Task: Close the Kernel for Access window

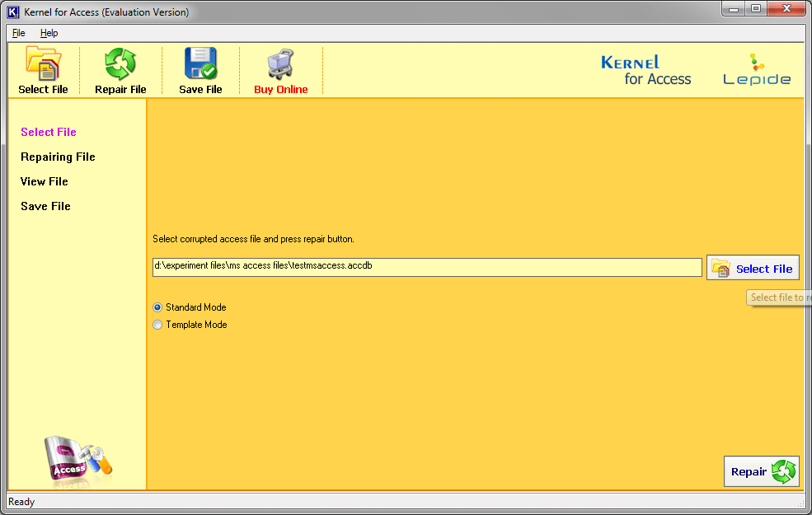Action: point(786,9)
